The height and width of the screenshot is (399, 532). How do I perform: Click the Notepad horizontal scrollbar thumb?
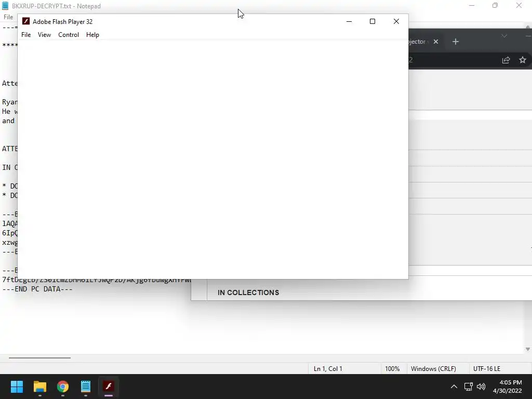[39, 357]
